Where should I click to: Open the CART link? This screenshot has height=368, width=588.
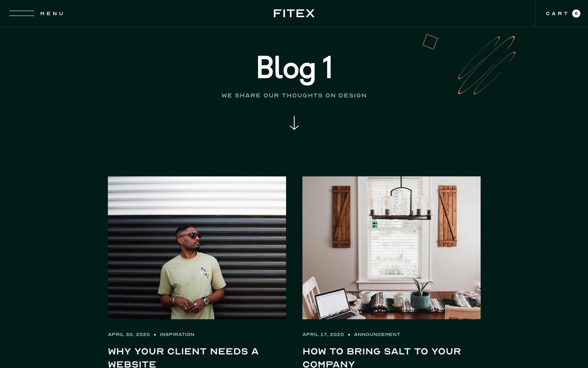(557, 13)
